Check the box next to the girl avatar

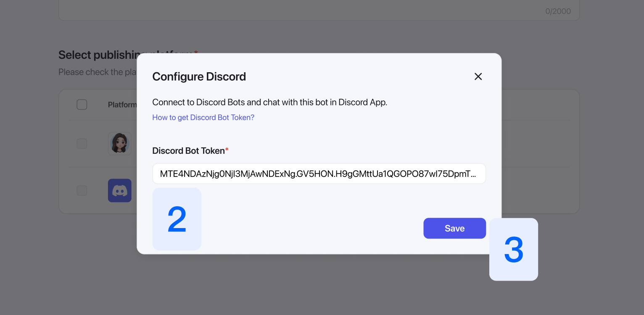tap(82, 144)
